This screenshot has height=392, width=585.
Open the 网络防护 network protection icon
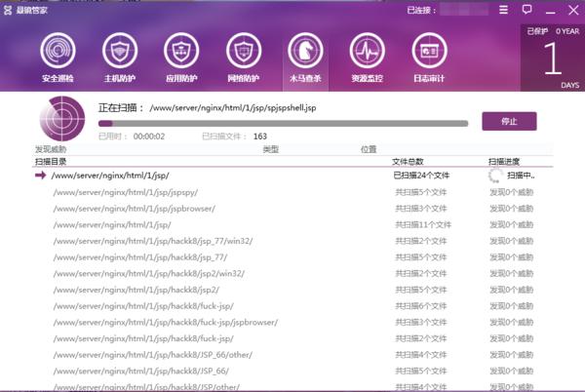244,51
